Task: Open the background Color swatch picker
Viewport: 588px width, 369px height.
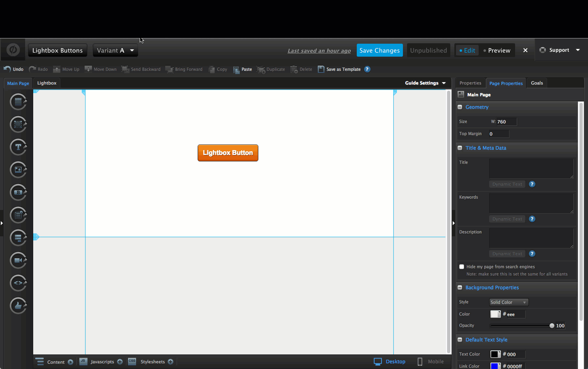Action: coord(495,314)
